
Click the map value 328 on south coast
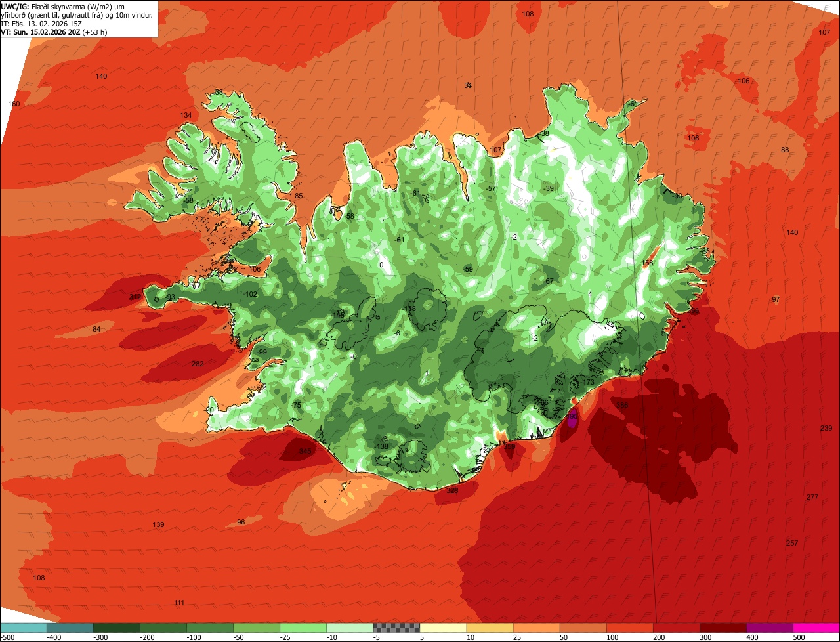tap(452, 491)
